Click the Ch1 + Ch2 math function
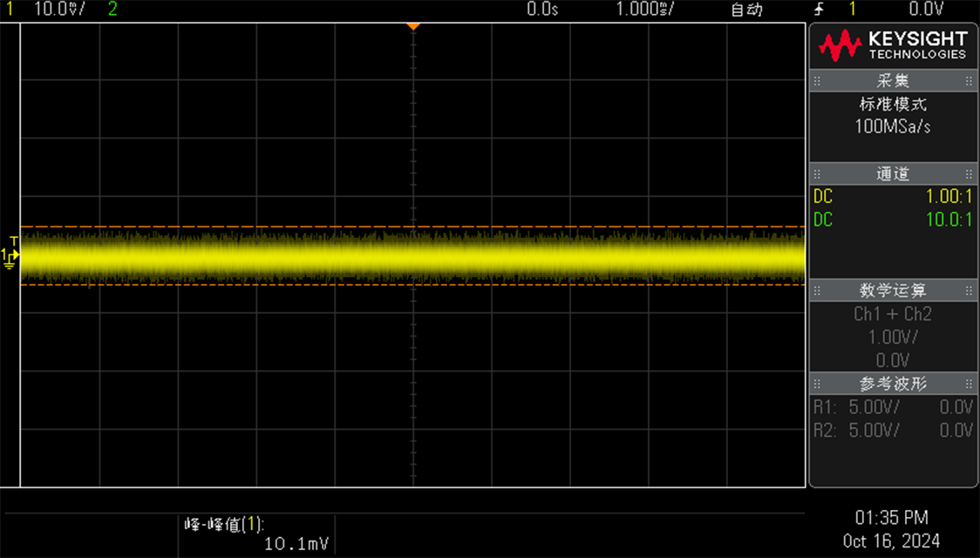Viewport: 980px width, 558px height. point(893,314)
